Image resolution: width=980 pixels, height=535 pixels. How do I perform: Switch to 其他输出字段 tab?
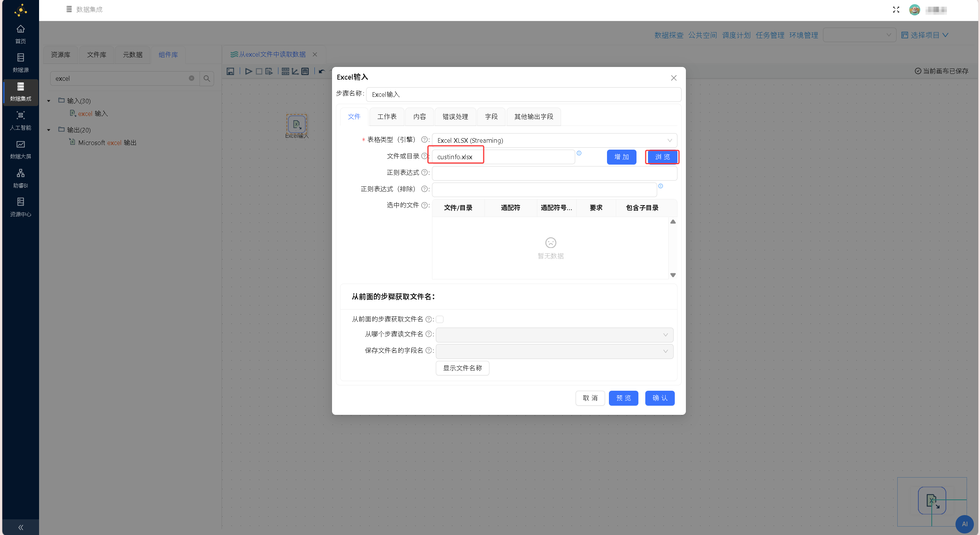click(533, 117)
